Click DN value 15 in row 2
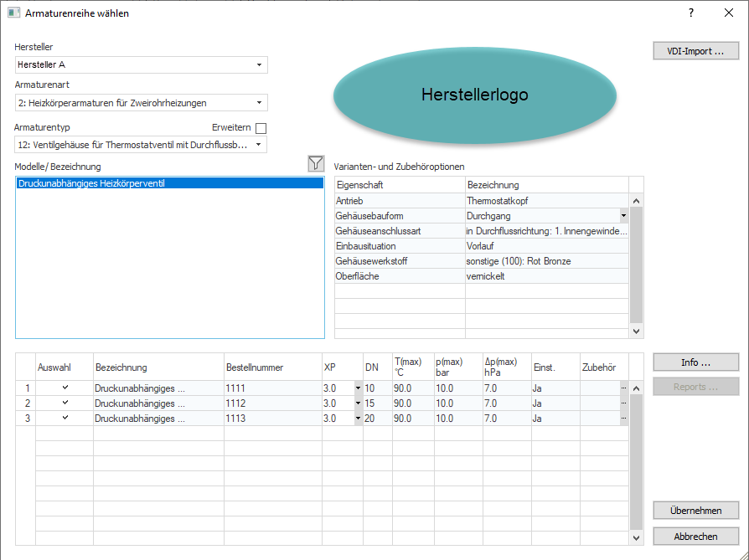749x560 pixels. pyautogui.click(x=378, y=403)
